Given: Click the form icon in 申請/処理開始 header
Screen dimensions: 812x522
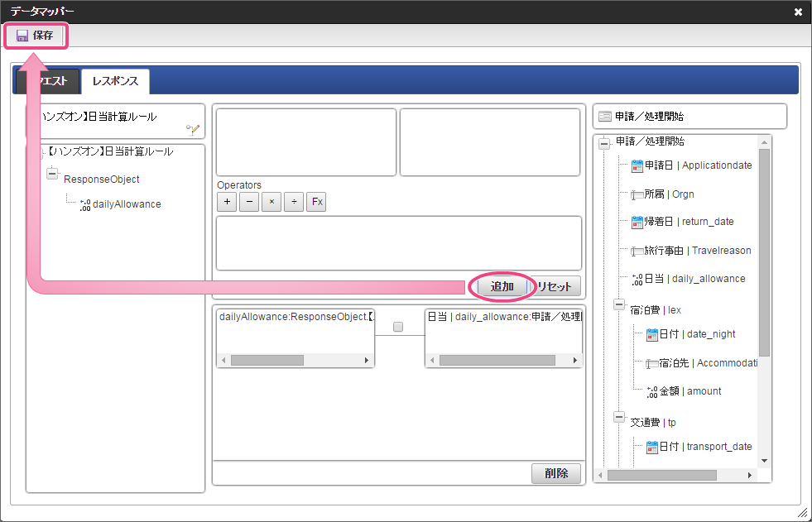Looking at the screenshot, I should pos(605,117).
